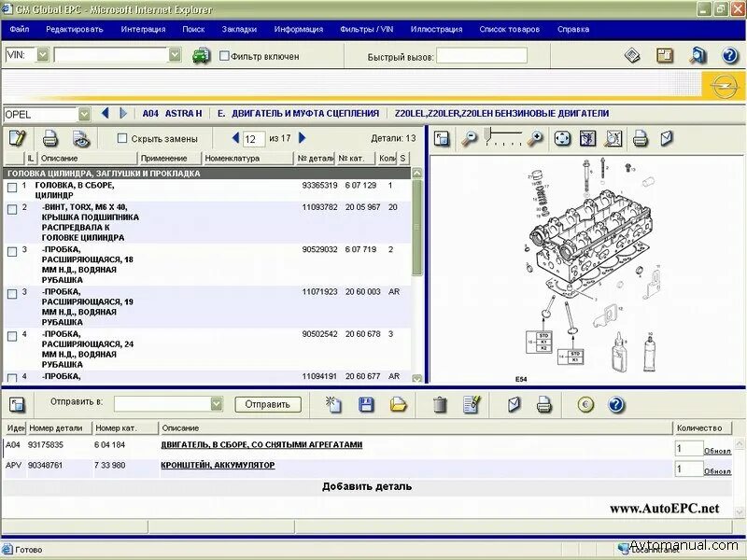
Task: Click the 'Быстрый вызов' input field
Action: (x=482, y=56)
